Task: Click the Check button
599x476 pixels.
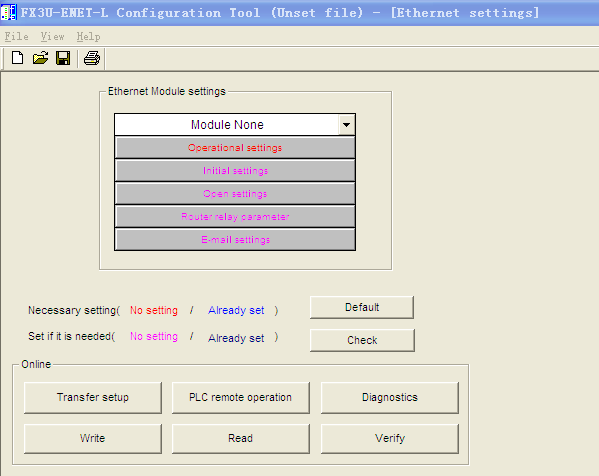Action: coord(362,340)
